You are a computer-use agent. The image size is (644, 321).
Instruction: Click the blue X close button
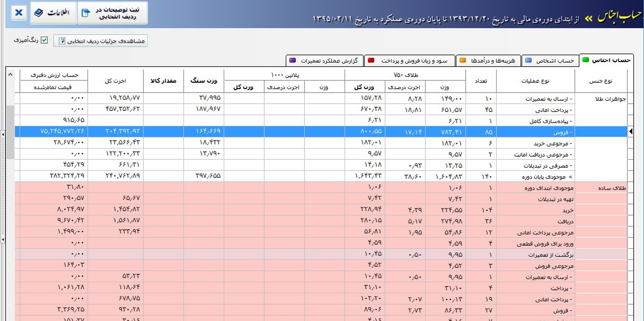pos(19,13)
